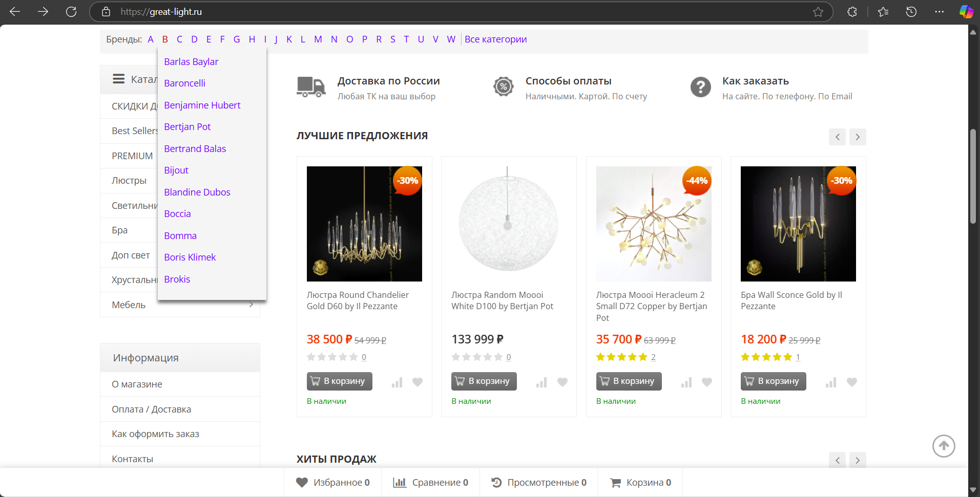Click the page vertical scrollbar thumb
The image size is (980, 497).
(x=973, y=177)
